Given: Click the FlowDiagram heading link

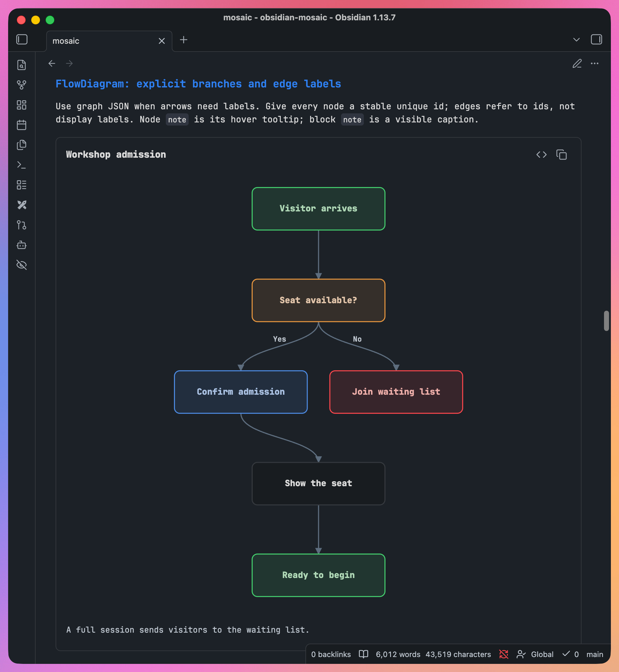Looking at the screenshot, I should pos(198,84).
